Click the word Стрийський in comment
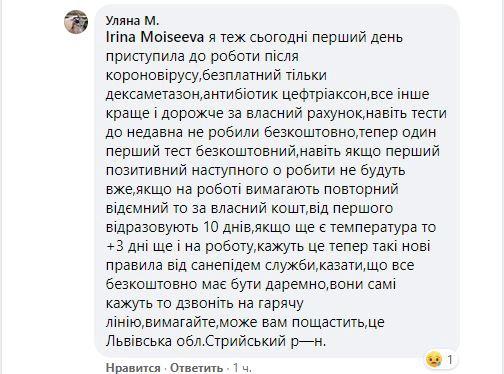Screen dimensions: 504x374 pyautogui.click(x=244, y=341)
